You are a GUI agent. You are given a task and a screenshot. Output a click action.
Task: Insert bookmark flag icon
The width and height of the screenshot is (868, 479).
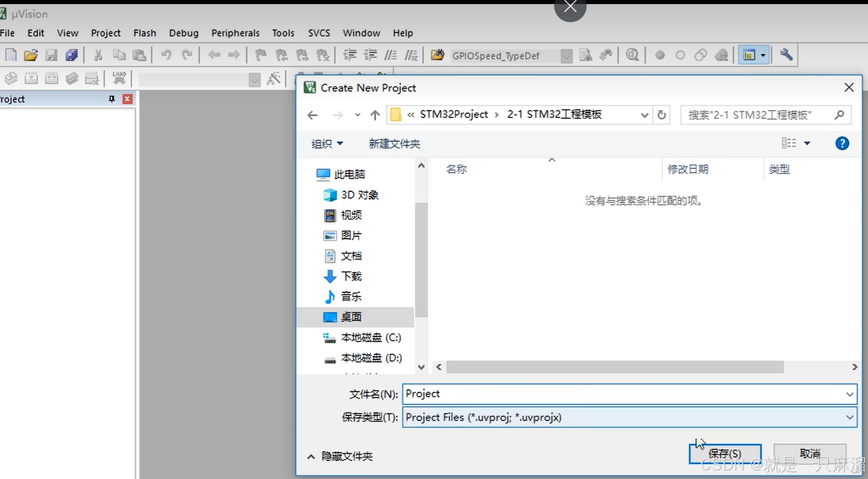261,55
